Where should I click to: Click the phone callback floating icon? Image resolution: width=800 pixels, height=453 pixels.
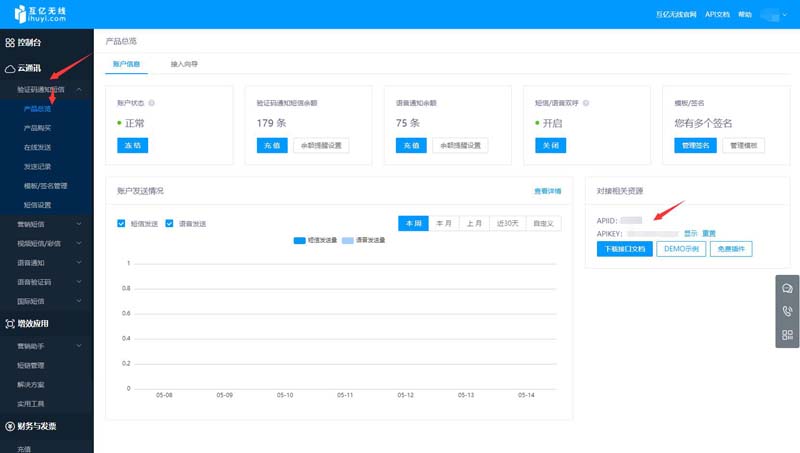787,312
